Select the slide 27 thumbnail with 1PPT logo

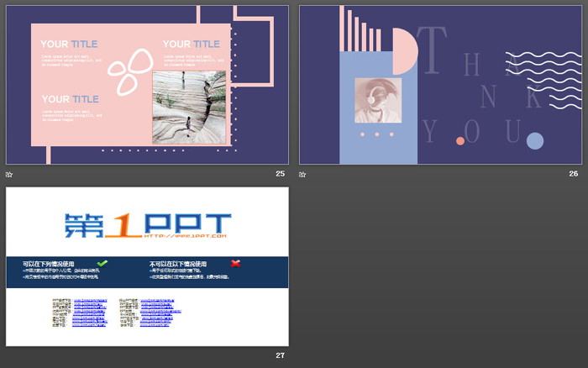(x=147, y=266)
